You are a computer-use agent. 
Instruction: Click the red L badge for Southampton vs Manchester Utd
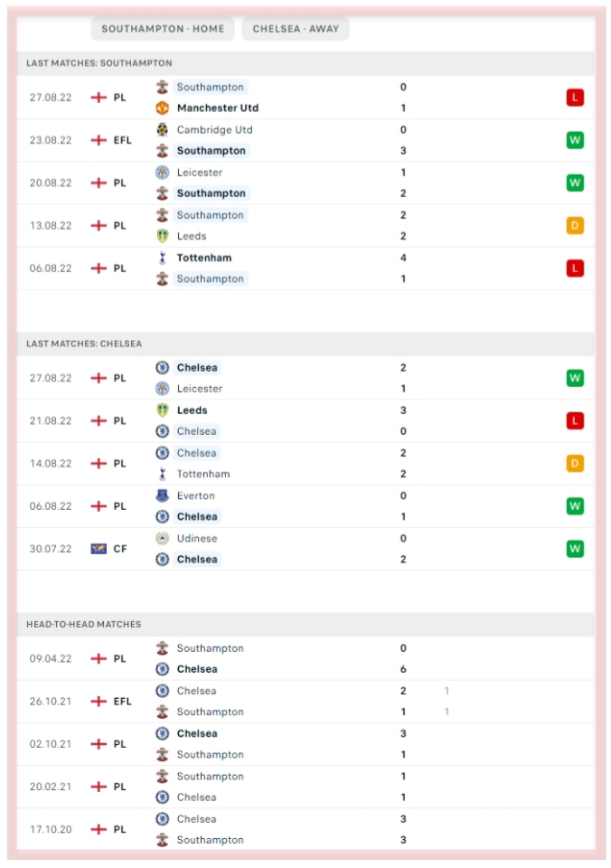(x=575, y=98)
